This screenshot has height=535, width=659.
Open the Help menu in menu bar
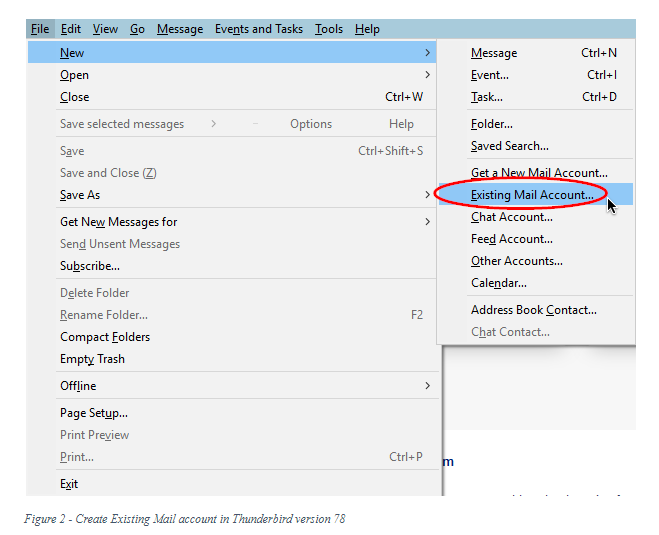367,29
